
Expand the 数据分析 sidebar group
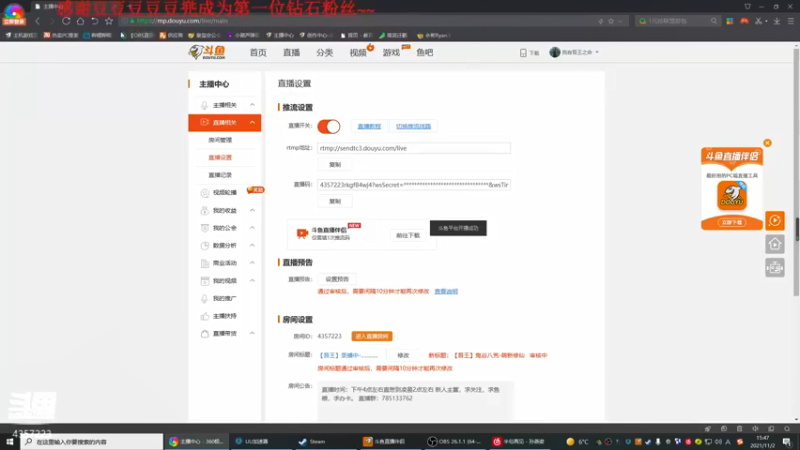252,245
